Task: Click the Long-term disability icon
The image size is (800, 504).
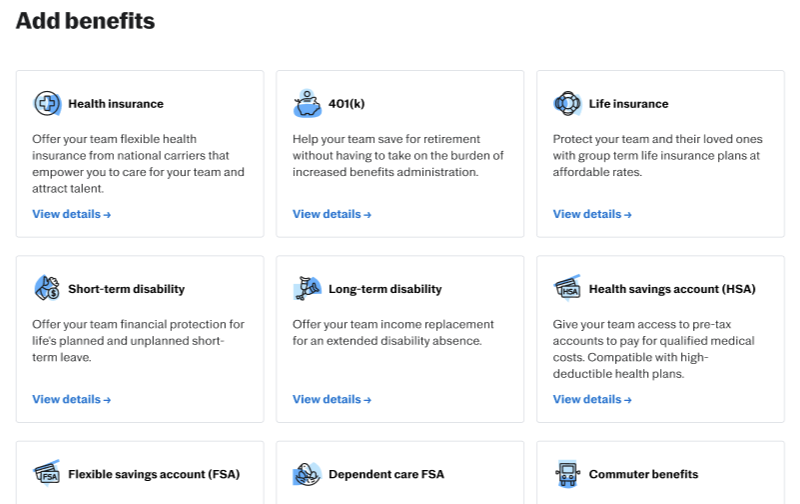Action: pos(307,289)
